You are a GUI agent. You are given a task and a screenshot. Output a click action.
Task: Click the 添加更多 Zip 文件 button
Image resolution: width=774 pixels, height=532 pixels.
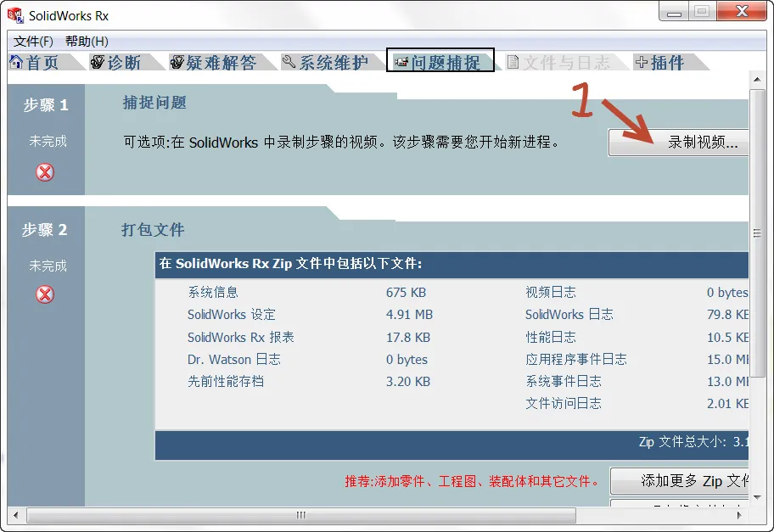(680, 481)
